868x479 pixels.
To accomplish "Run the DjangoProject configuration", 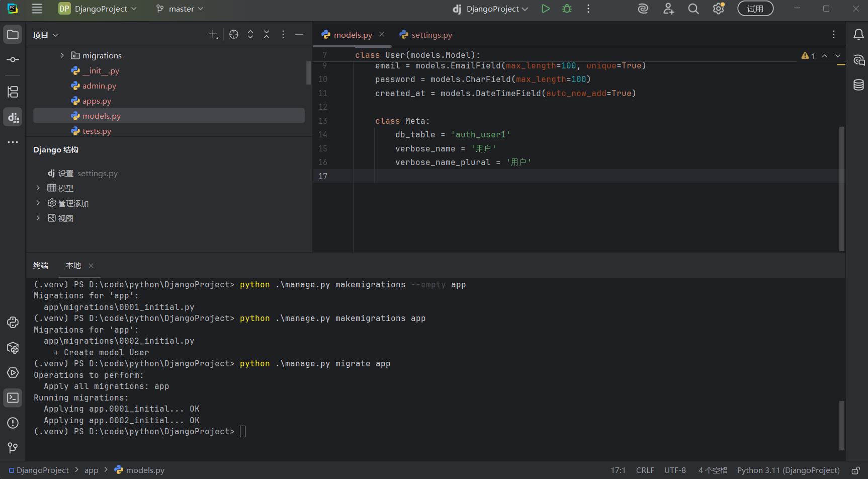I will point(546,9).
